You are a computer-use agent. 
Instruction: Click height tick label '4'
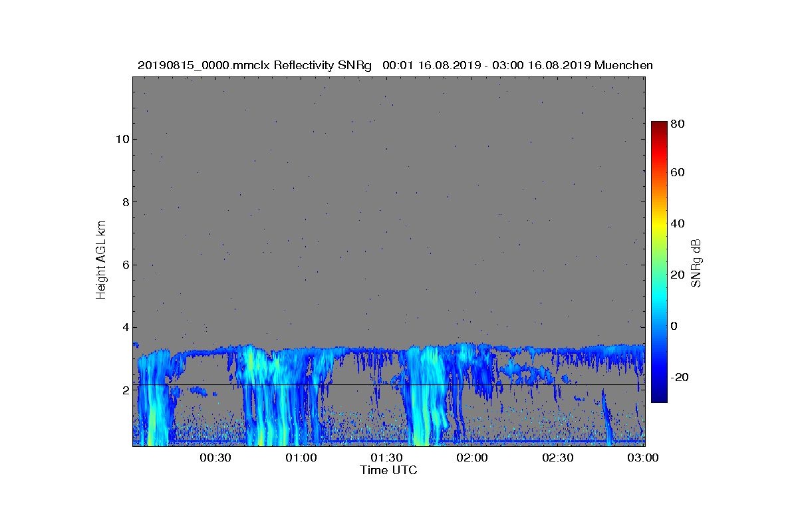coord(124,327)
